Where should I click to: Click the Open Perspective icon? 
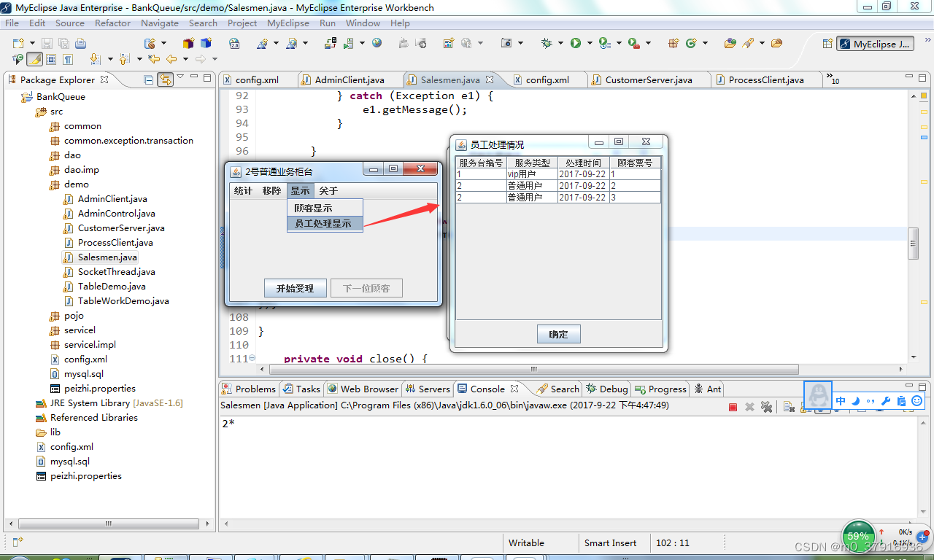click(827, 44)
